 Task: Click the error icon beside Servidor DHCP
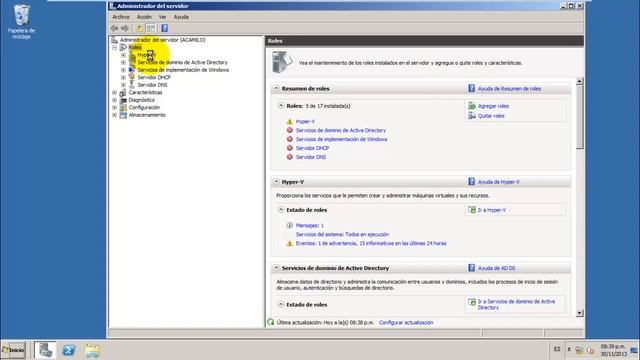[x=290, y=148]
